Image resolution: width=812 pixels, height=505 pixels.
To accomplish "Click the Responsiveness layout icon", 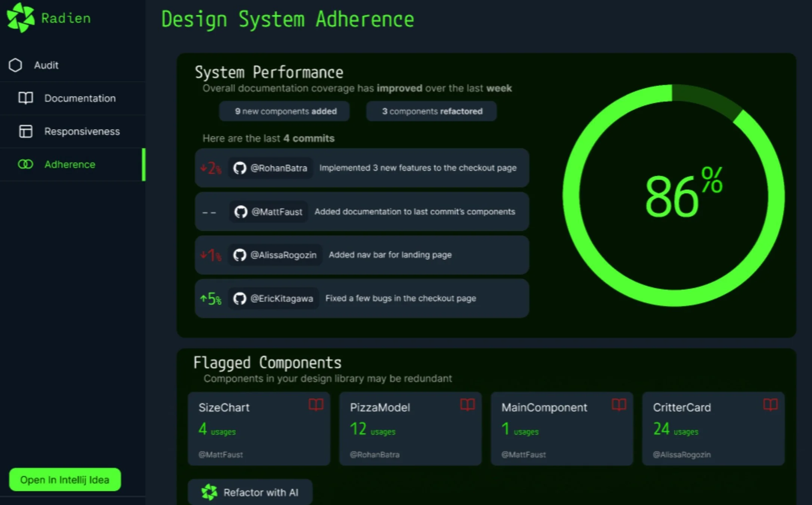I will (x=26, y=131).
